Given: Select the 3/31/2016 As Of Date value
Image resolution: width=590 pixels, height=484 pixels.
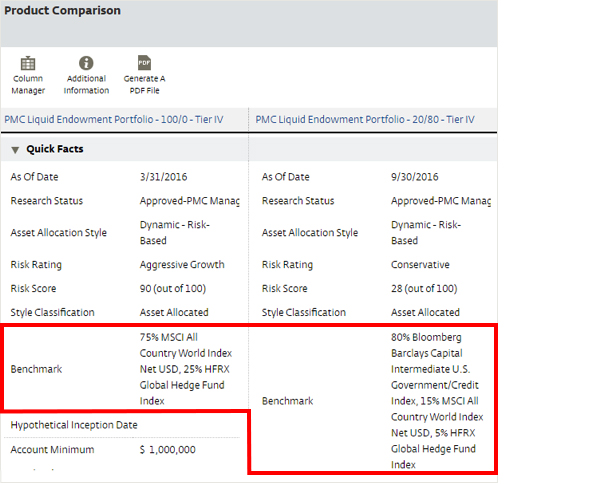Looking at the screenshot, I should coord(163,177).
